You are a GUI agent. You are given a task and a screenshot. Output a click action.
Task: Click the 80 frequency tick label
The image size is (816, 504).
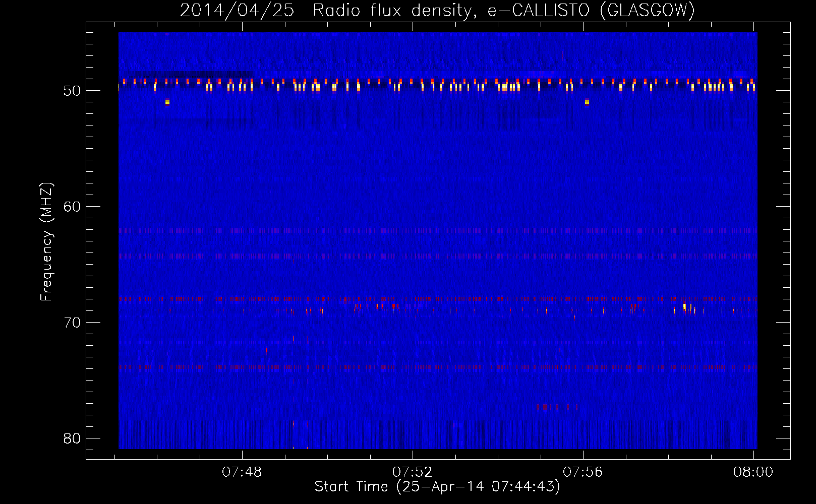click(72, 438)
